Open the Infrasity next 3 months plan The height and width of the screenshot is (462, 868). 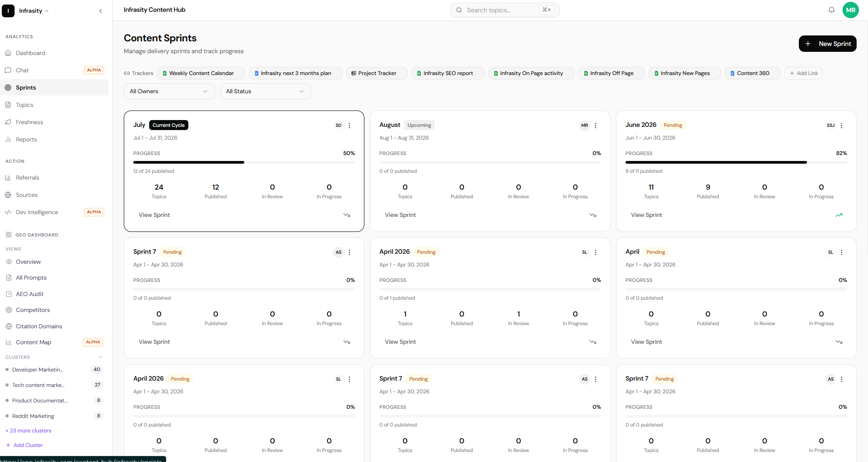point(295,73)
